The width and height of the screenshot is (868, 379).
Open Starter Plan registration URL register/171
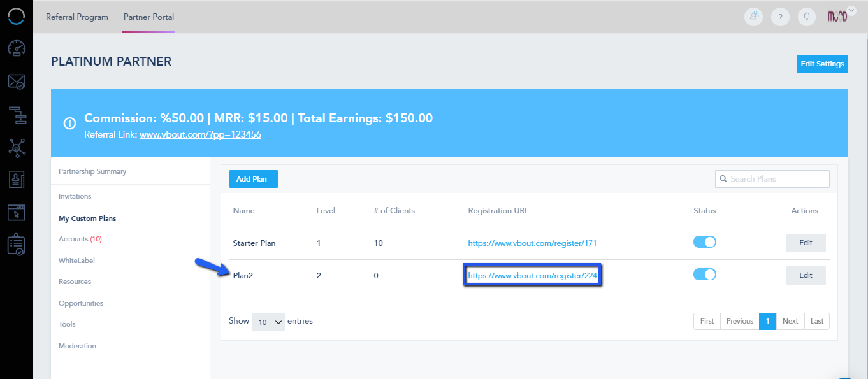point(532,243)
